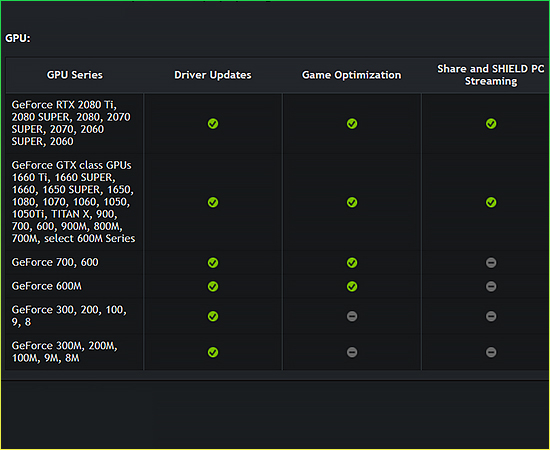Click the GeForce 600M row label

(47, 286)
